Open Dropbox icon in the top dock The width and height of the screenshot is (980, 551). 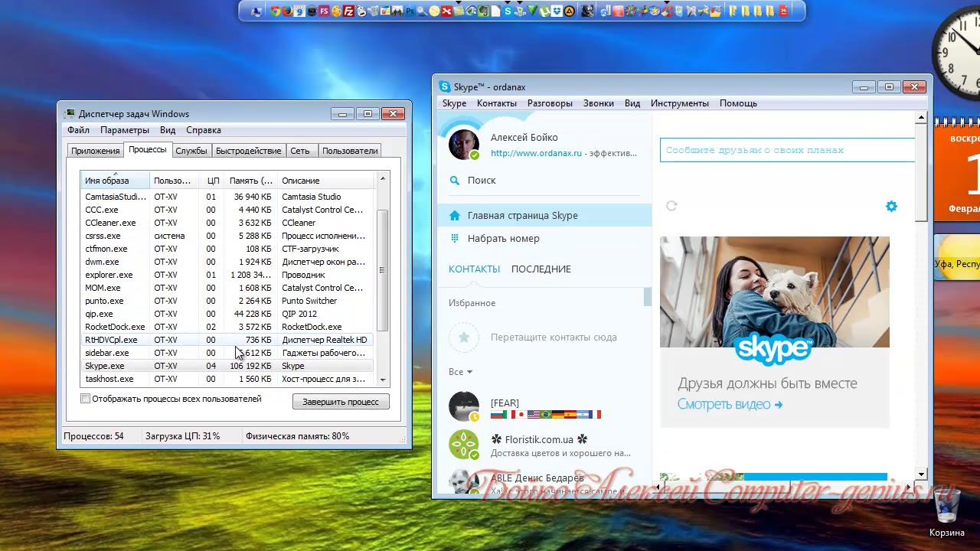[x=557, y=11]
